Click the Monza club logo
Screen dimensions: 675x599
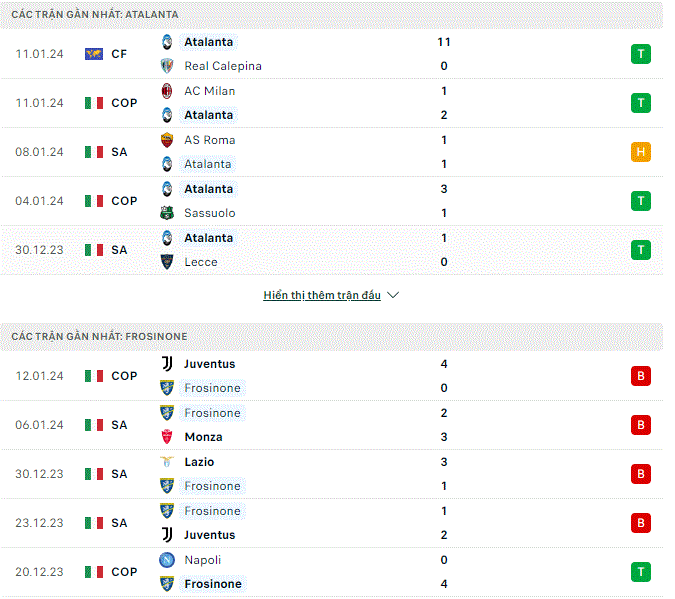tap(167, 437)
